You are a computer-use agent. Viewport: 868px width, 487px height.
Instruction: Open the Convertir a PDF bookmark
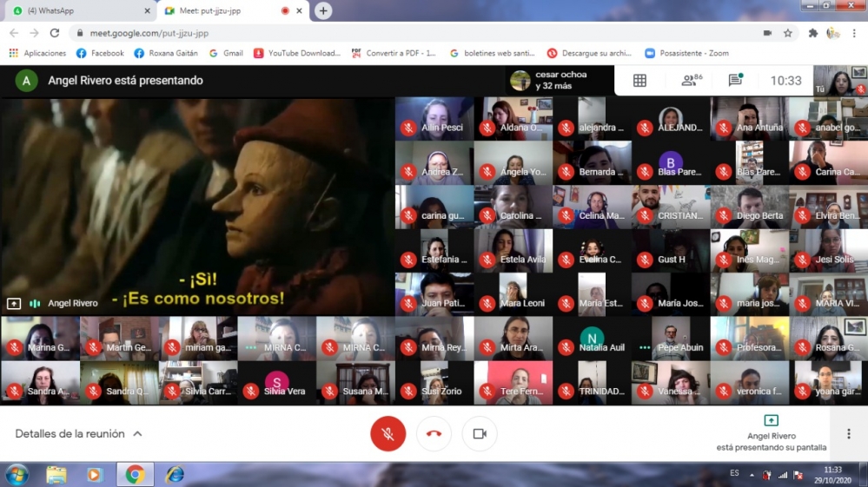[394, 53]
